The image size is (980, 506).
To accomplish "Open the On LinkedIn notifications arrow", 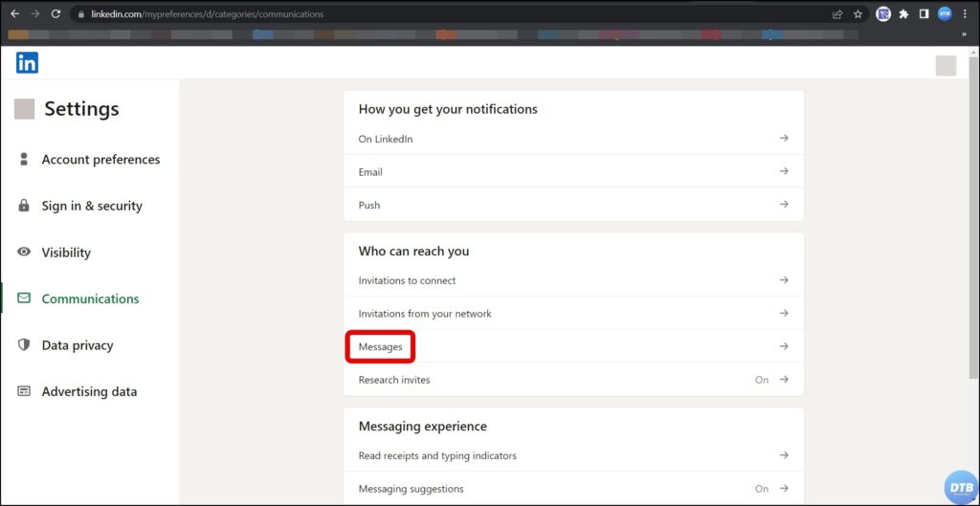I will pyautogui.click(x=784, y=138).
